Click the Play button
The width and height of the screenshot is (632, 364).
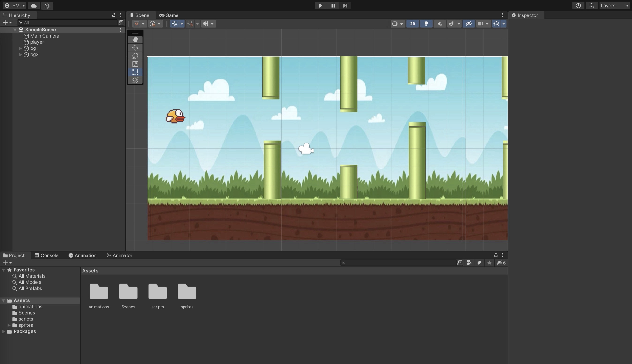pyautogui.click(x=320, y=5)
